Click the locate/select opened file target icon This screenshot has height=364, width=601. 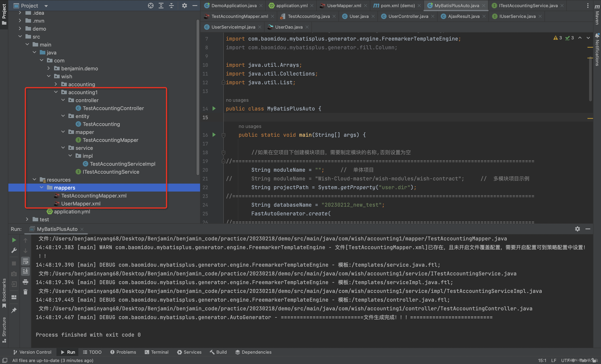click(x=151, y=6)
